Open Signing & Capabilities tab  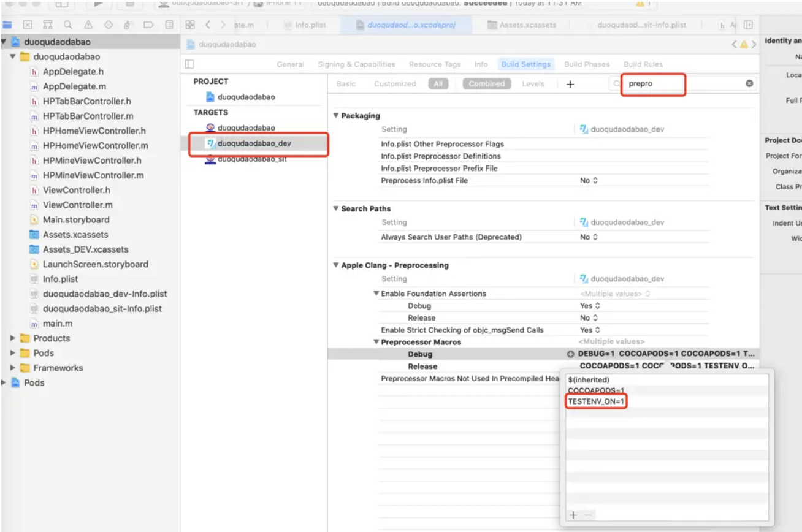point(356,64)
